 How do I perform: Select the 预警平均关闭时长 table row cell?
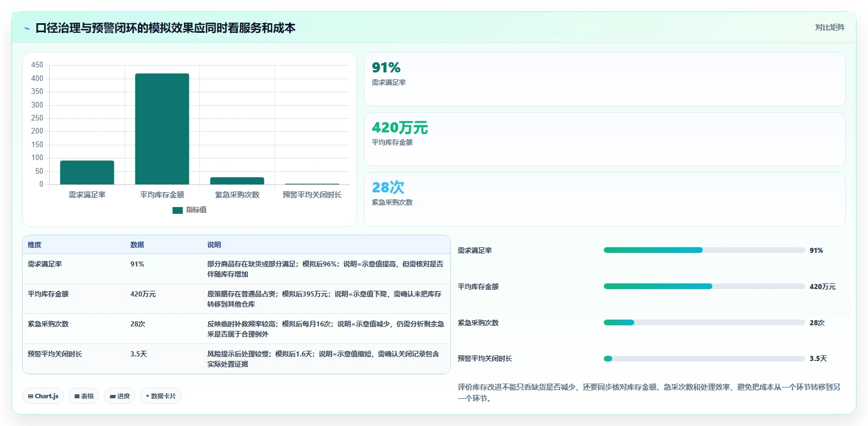(55, 354)
